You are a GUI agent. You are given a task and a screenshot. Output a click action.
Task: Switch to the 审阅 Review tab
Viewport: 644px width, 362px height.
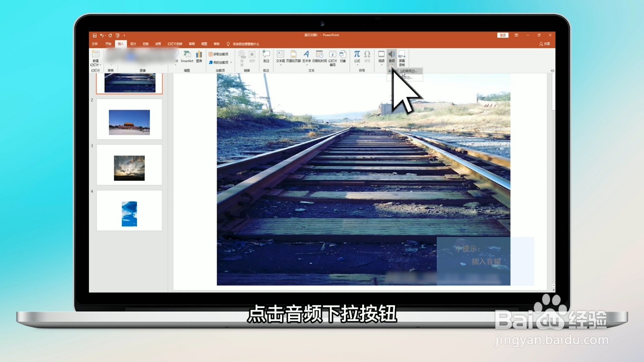coord(192,44)
